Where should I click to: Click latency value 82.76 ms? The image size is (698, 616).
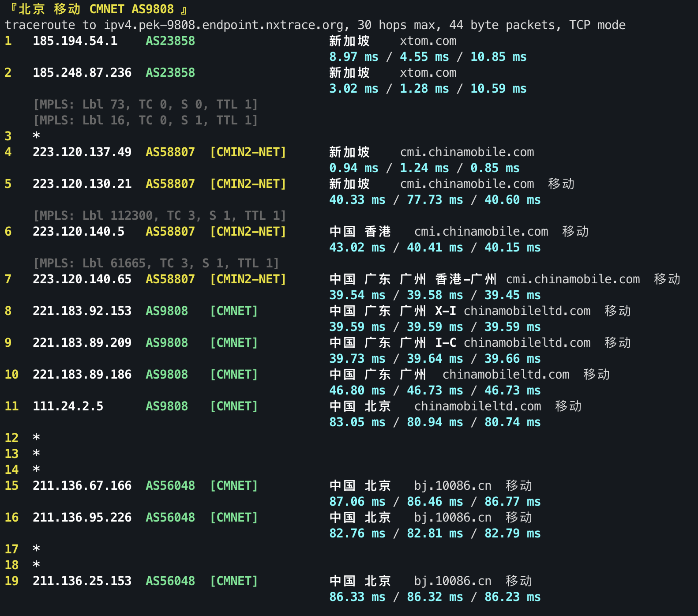pyautogui.click(x=357, y=533)
